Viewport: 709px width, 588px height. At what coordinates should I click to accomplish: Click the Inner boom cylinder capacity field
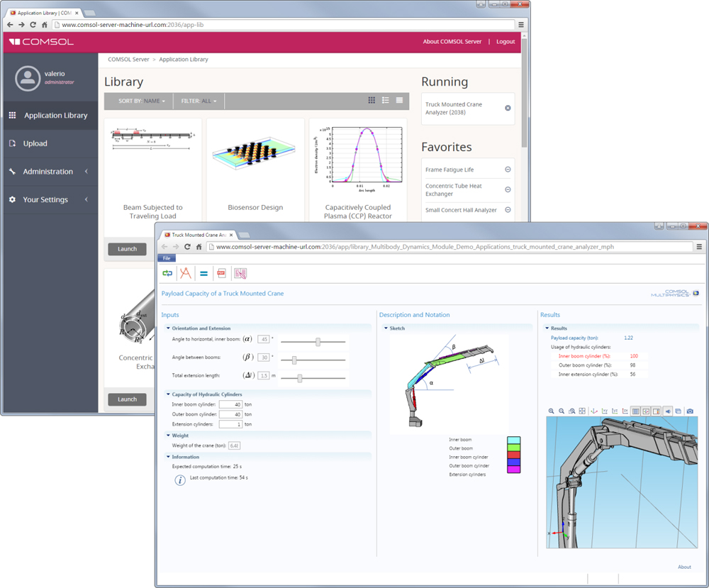[x=230, y=404]
